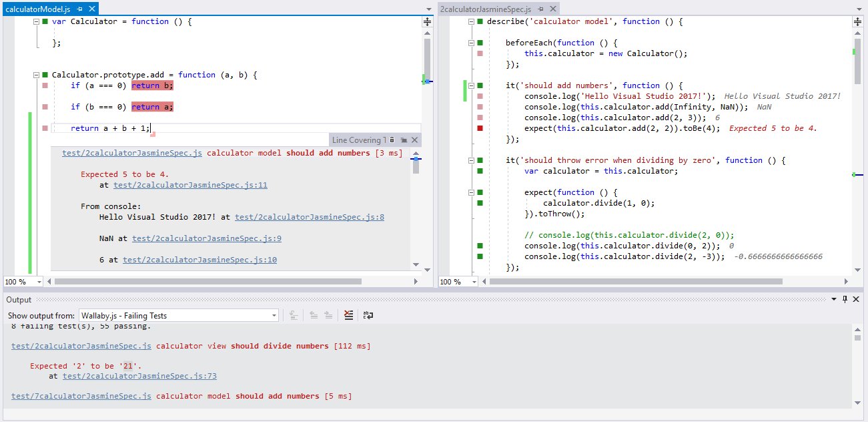This screenshot has width=868, height=422.
Task: Go to next message in Output
Action: coord(328,315)
